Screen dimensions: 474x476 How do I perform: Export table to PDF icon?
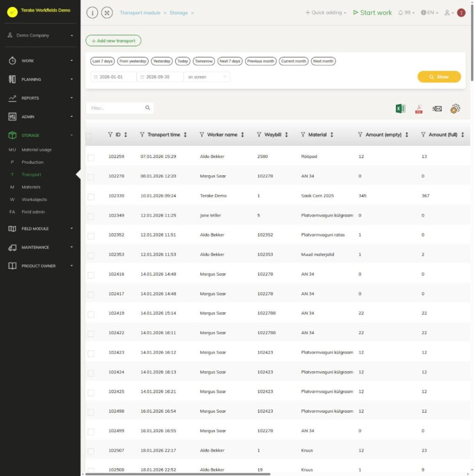[419, 109]
